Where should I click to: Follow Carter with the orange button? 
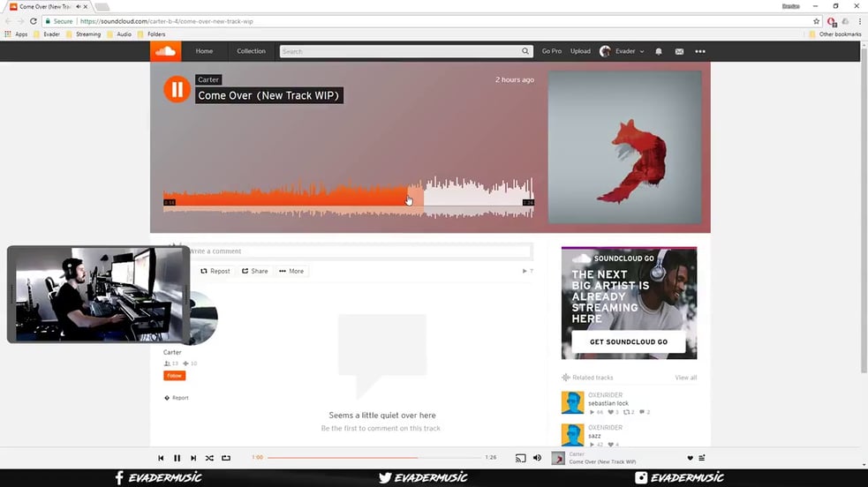point(174,375)
